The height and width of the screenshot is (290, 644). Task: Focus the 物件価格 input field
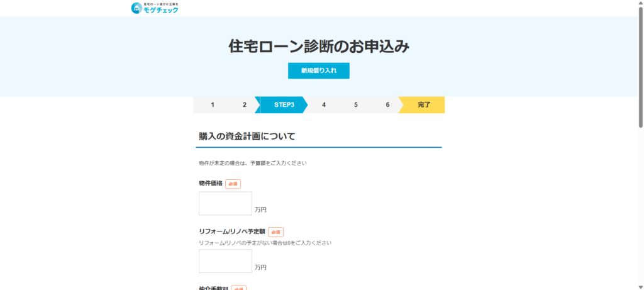click(225, 203)
